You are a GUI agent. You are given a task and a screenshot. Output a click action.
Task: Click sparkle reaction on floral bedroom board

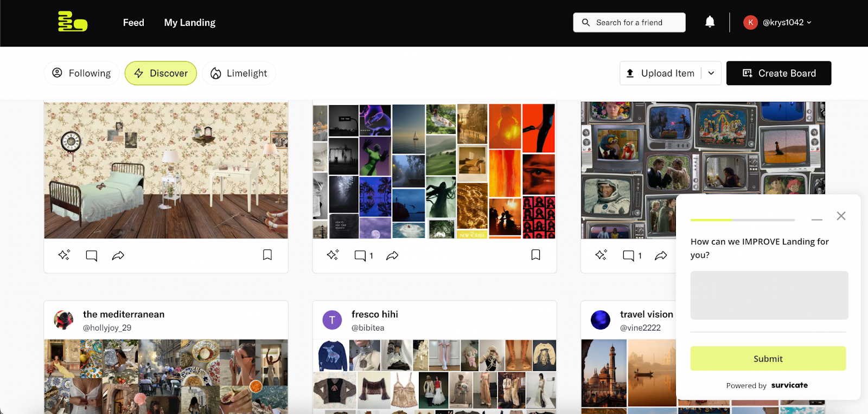click(64, 255)
